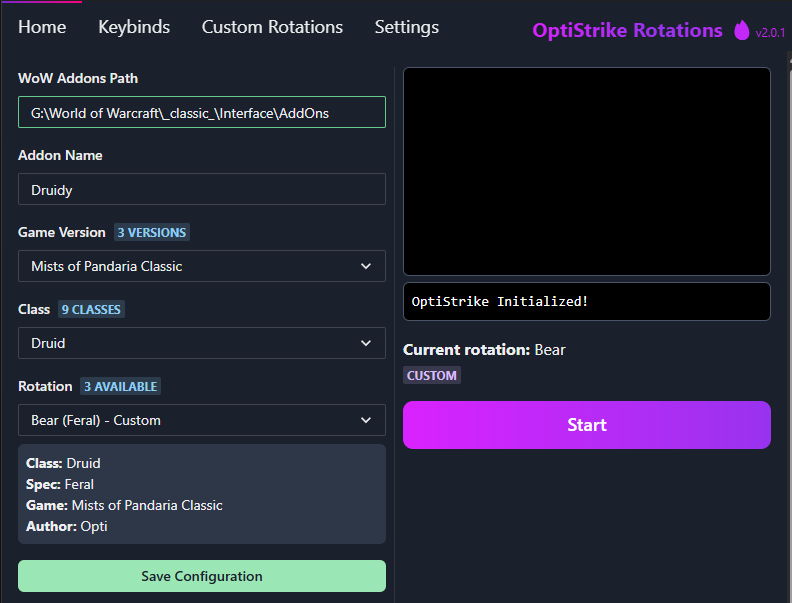Click the Rotation label
This screenshot has height=603, width=792.
45,386
